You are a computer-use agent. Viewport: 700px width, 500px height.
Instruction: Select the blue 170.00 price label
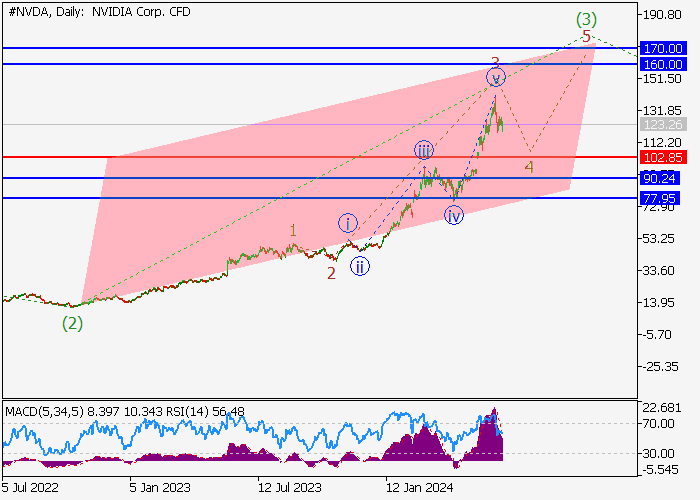[x=663, y=48]
